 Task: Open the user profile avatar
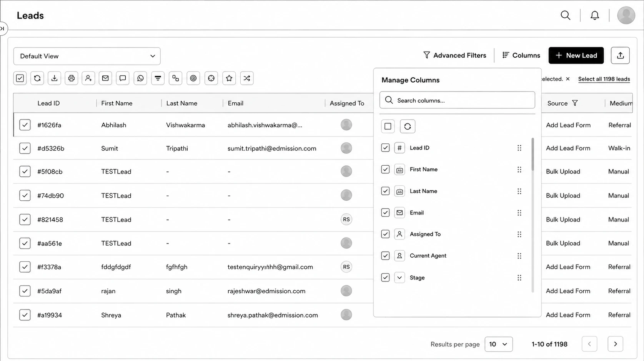click(x=626, y=15)
